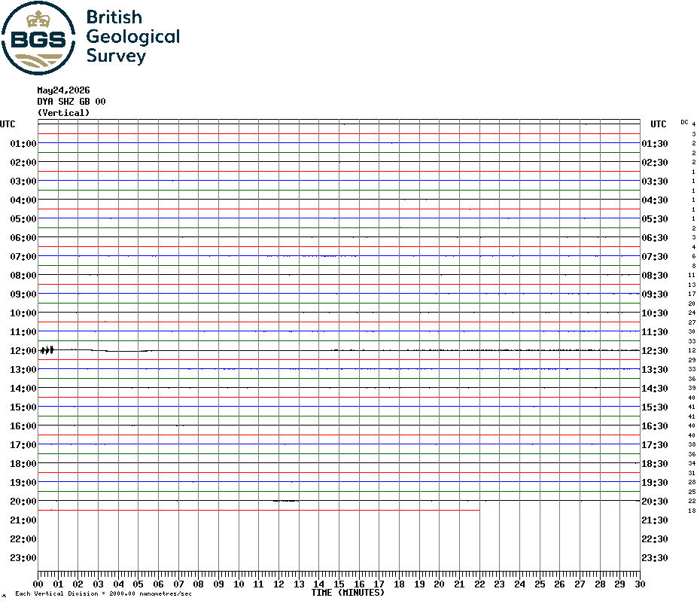Click minute axis label 15
The width and height of the screenshot is (700, 604).
pyautogui.click(x=339, y=584)
